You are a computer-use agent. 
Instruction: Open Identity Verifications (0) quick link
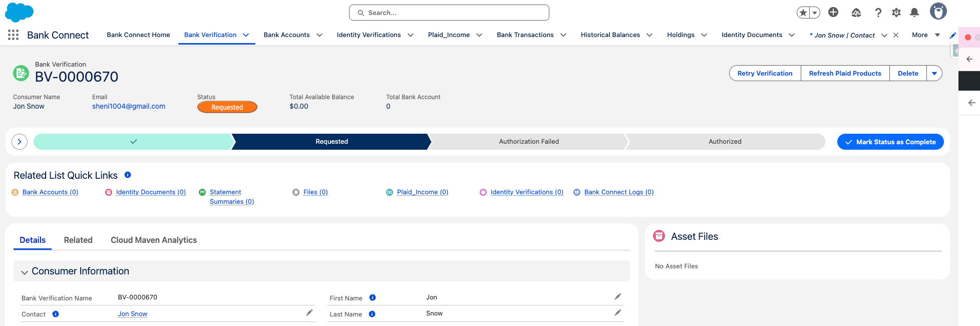pos(527,192)
